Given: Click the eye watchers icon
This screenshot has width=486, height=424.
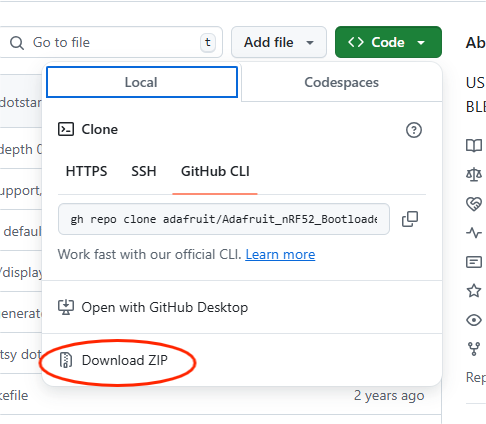Looking at the screenshot, I should pyautogui.click(x=474, y=320).
